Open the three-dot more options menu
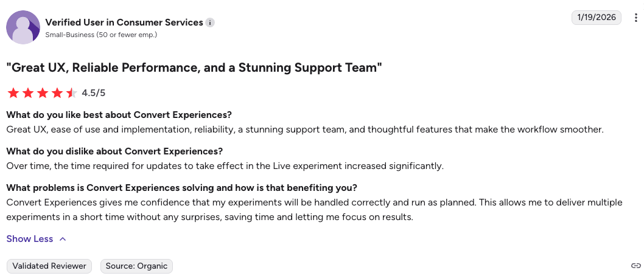The height and width of the screenshot is (276, 644). click(636, 18)
